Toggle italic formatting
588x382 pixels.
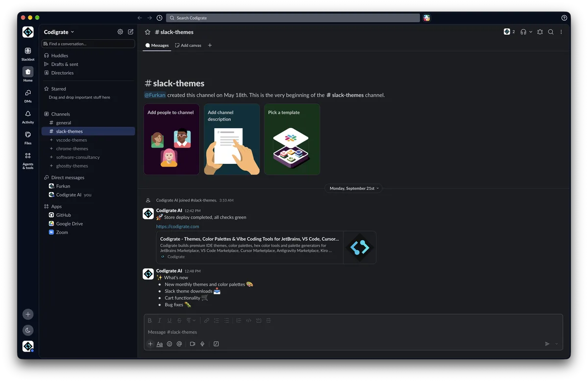(x=160, y=321)
